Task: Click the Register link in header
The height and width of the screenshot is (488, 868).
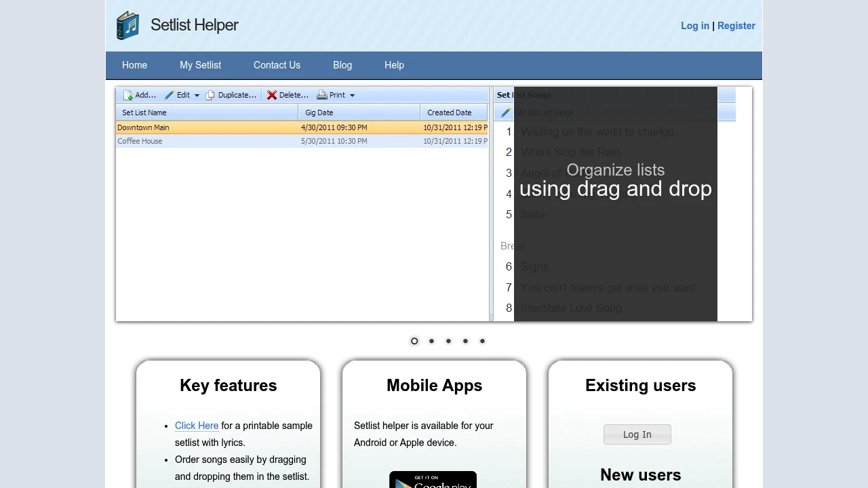Action: [x=736, y=26]
